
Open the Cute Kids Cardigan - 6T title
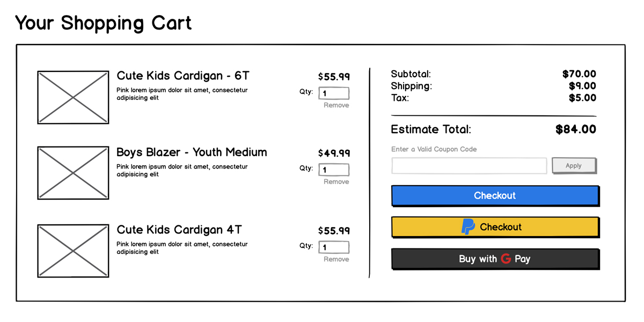(x=183, y=76)
